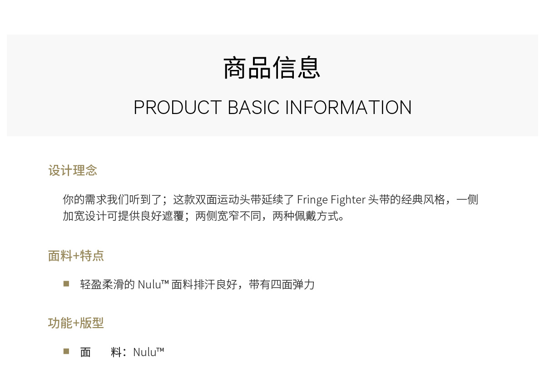
Task: Click the 面料：Nulu™ specification line
Action: pos(122,352)
